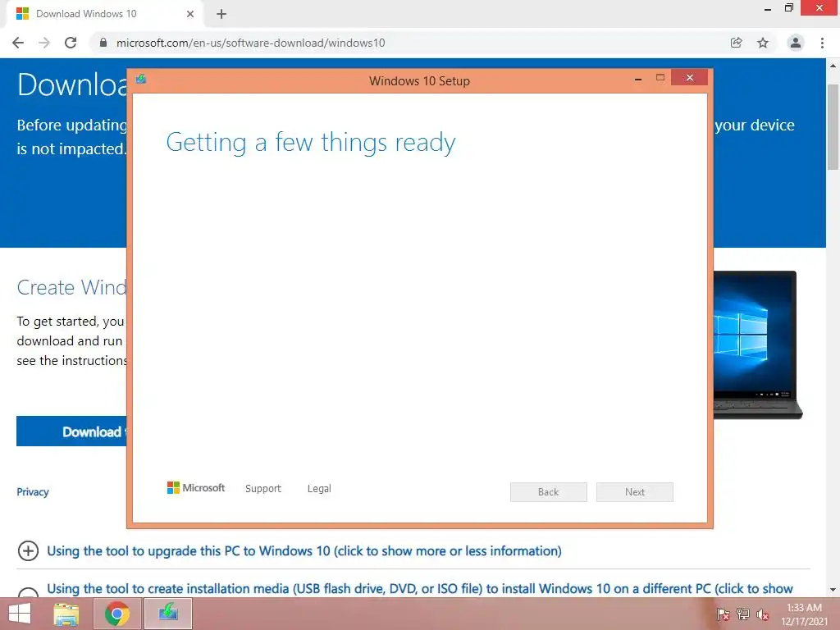
Task: Minimize the Chrome window
Action: 768,8
